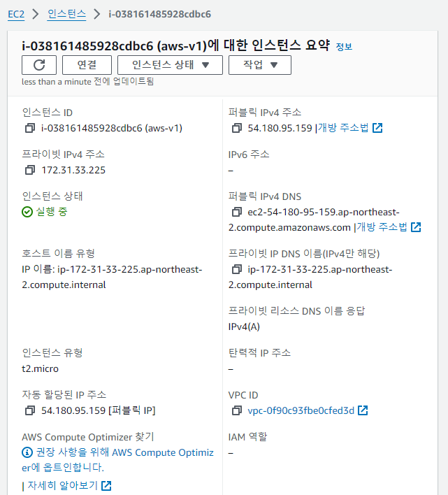This screenshot has width=448, height=495.
Task: Copy the public IPv4 DNS name
Action: tap(237, 212)
